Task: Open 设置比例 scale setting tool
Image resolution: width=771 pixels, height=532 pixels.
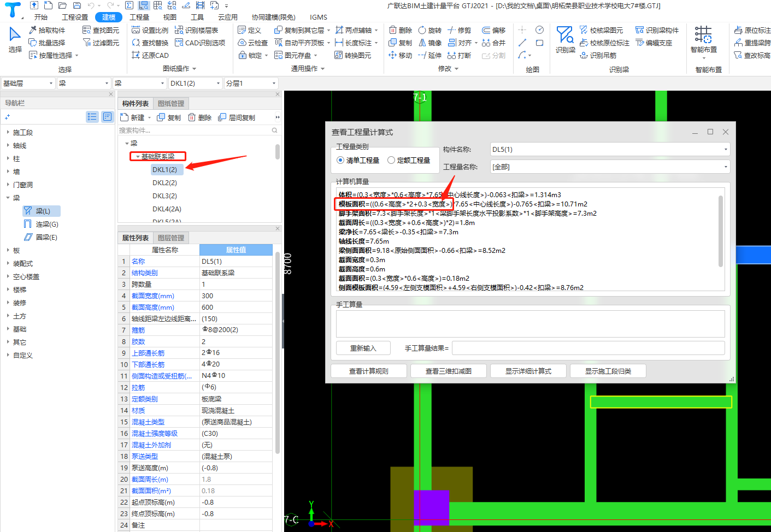Action: pyautogui.click(x=150, y=30)
